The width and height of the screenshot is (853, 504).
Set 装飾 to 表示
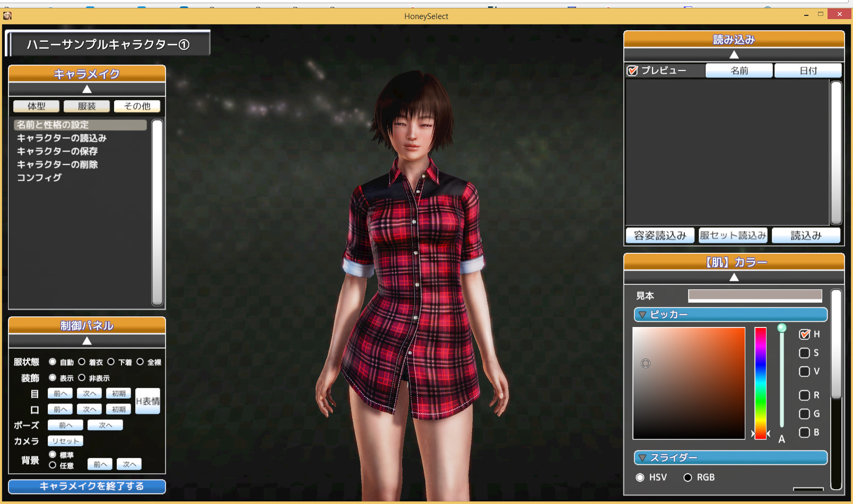(x=53, y=378)
